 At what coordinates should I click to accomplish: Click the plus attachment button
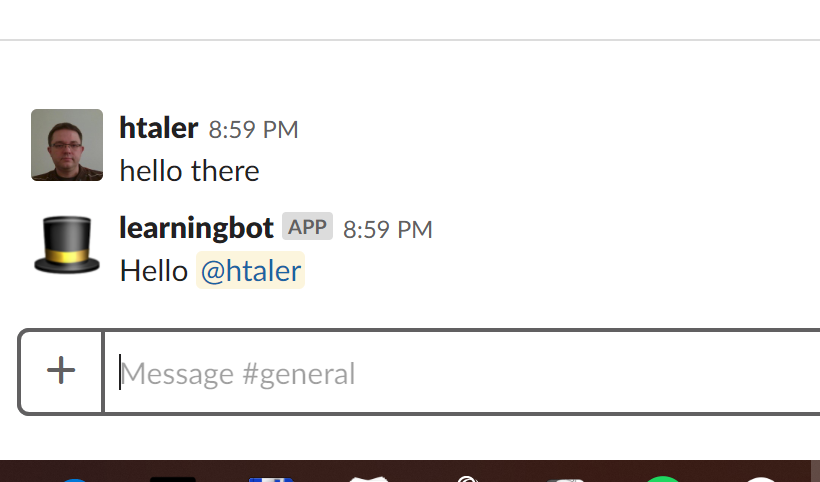click(61, 372)
